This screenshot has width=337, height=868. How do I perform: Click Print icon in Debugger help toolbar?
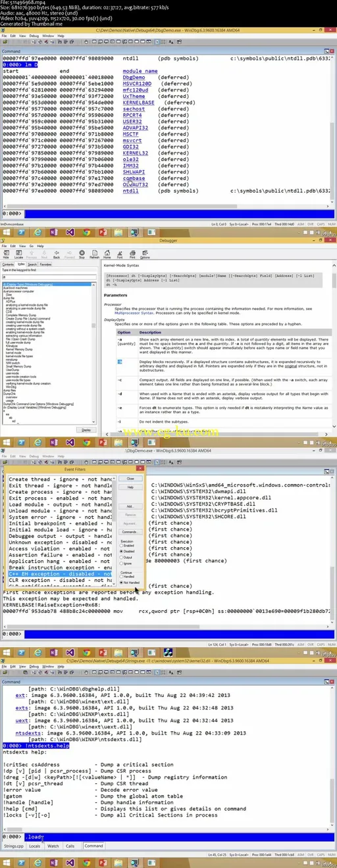coord(132,254)
